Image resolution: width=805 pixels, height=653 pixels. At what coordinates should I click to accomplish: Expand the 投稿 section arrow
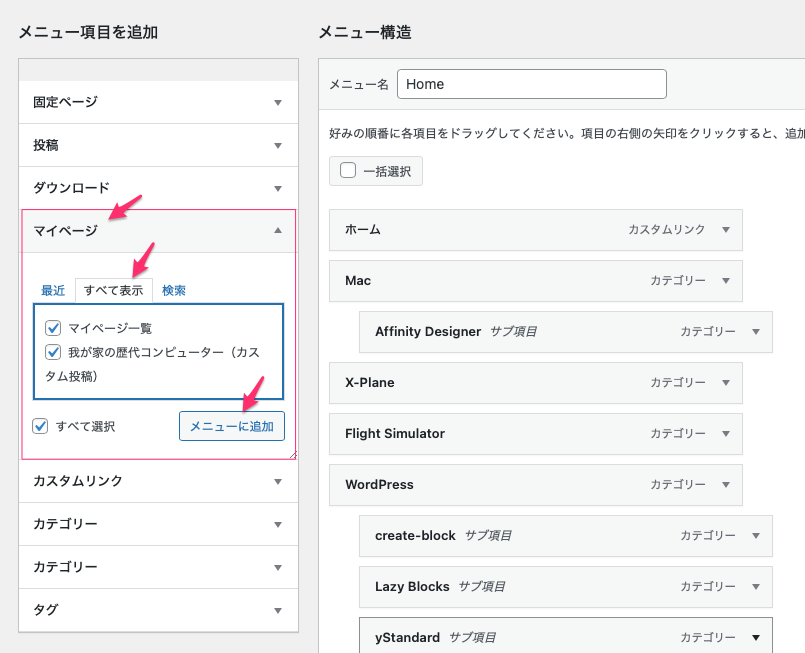pos(278,145)
